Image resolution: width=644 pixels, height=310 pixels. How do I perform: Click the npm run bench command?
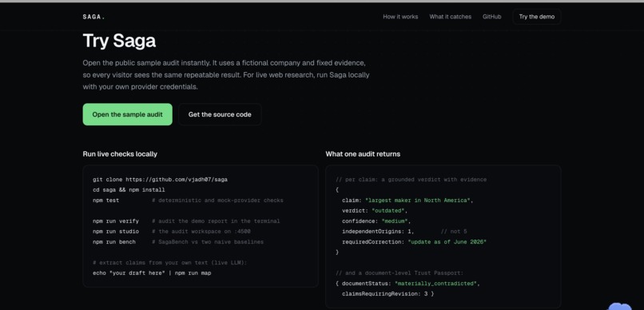(113, 242)
